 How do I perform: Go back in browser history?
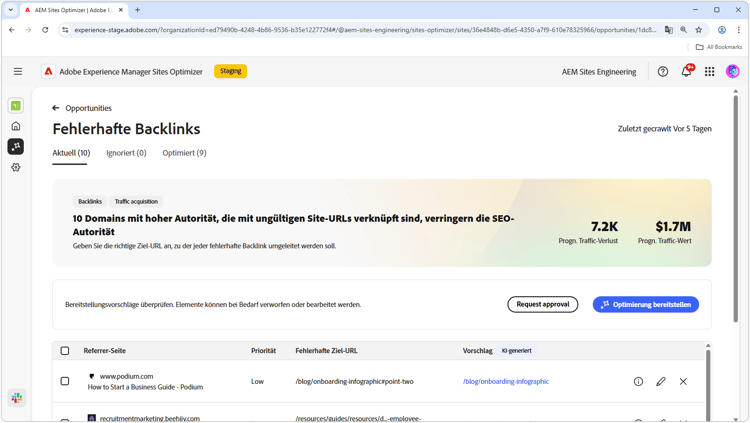12,30
